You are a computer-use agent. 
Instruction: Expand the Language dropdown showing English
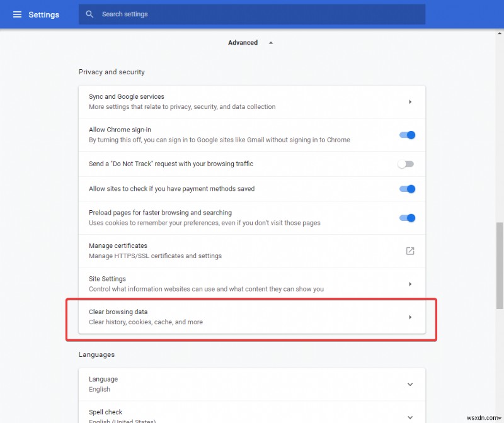coord(410,384)
